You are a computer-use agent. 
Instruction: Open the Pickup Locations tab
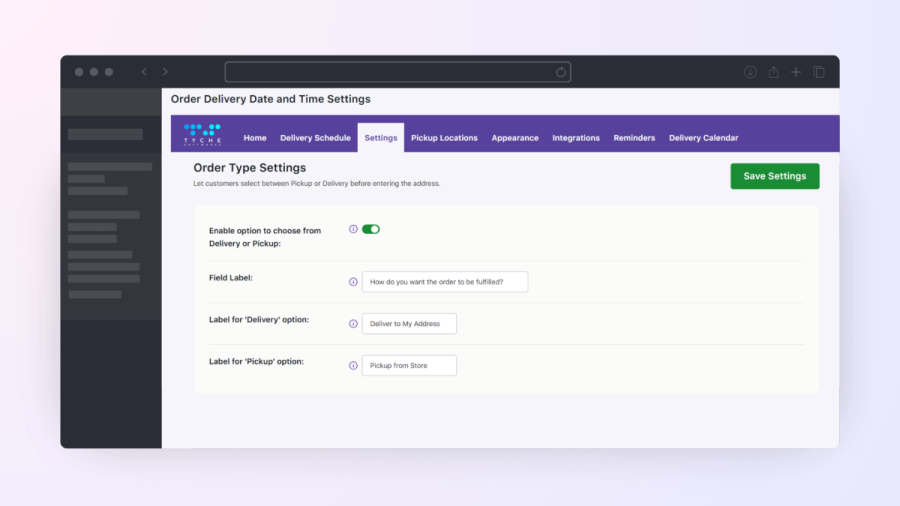pyautogui.click(x=444, y=138)
